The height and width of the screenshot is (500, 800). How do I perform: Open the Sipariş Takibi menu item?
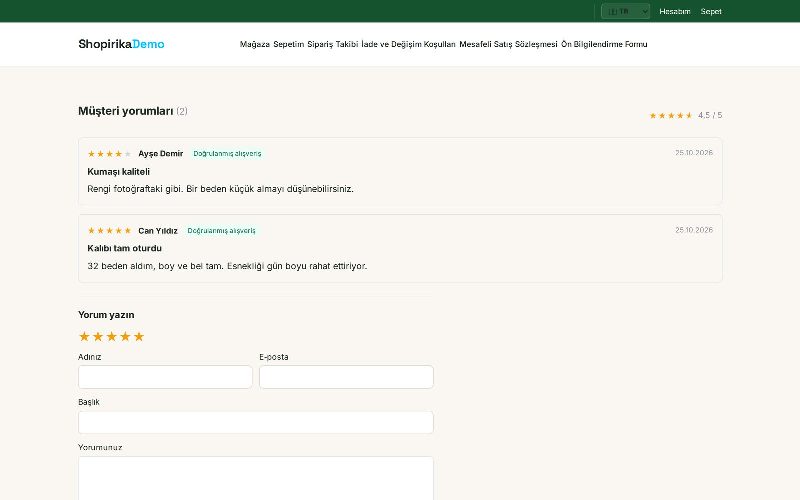point(332,44)
